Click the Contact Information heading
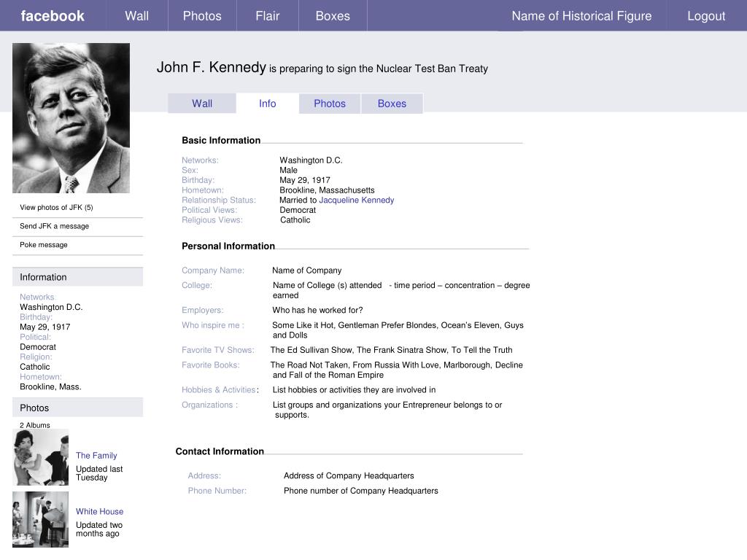Viewport: 747px width, 560px height. click(220, 451)
